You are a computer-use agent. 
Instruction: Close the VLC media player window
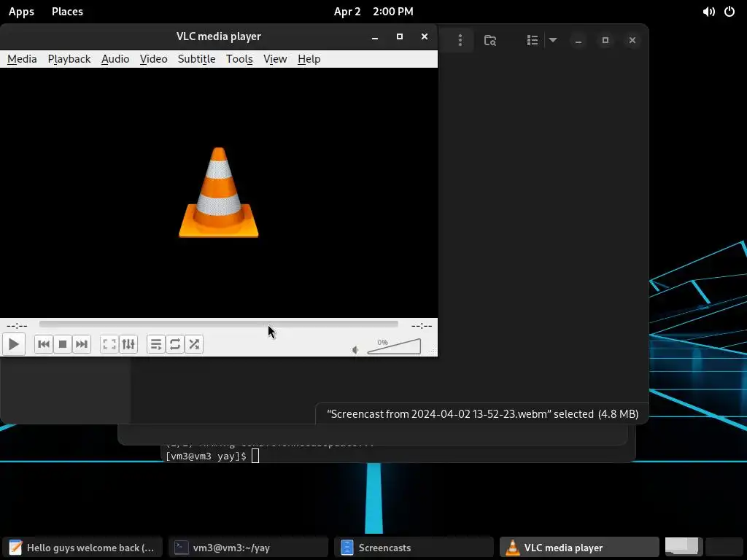point(425,36)
